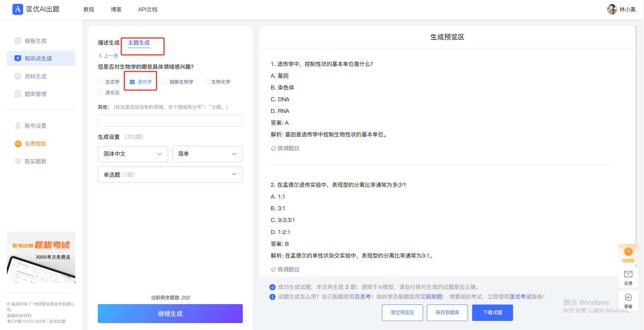This screenshot has width=644, height=330.
Task: Click the 下载试题 button
Action: coord(492,313)
